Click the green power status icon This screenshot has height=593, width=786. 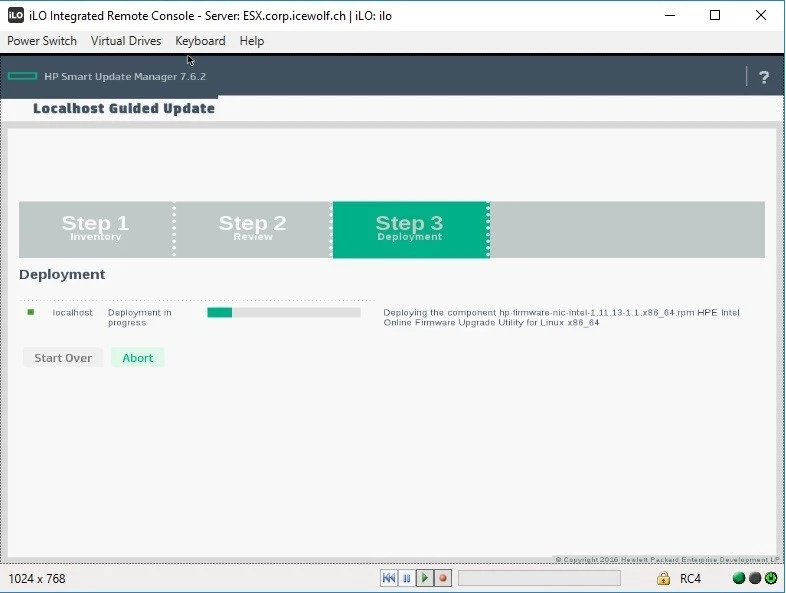pos(771,578)
